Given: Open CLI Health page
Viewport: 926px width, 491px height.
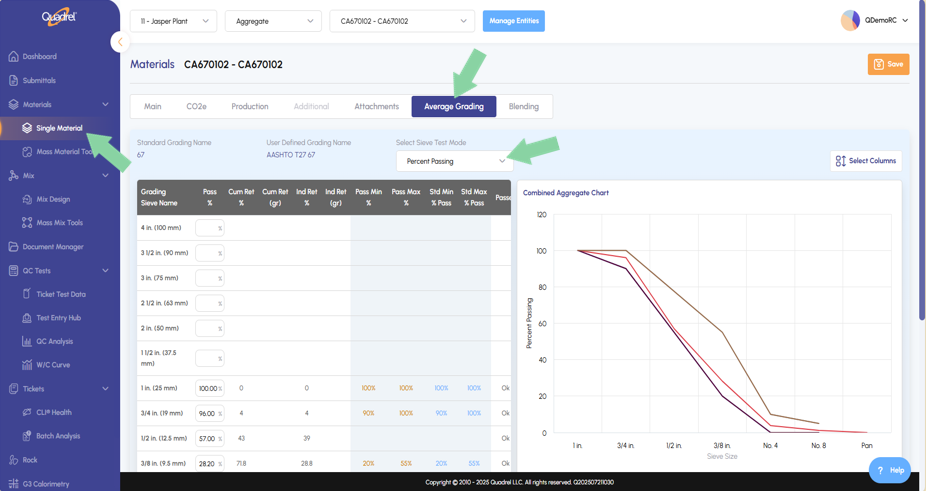Looking at the screenshot, I should coord(53,412).
